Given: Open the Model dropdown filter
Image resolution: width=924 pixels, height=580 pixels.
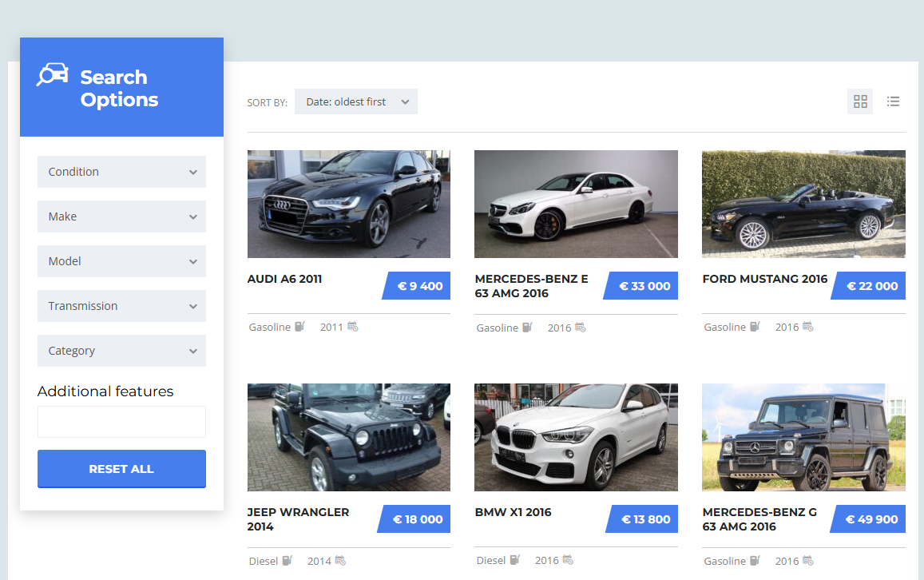Looking at the screenshot, I should pyautogui.click(x=121, y=261).
